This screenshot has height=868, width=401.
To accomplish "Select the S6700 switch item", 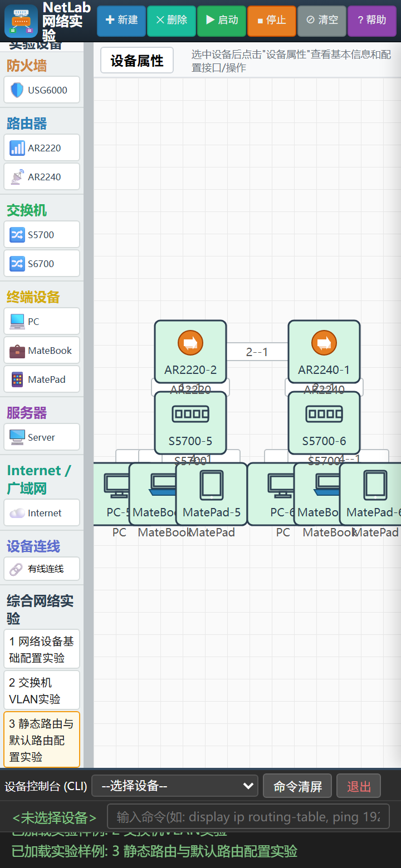I will [x=42, y=264].
